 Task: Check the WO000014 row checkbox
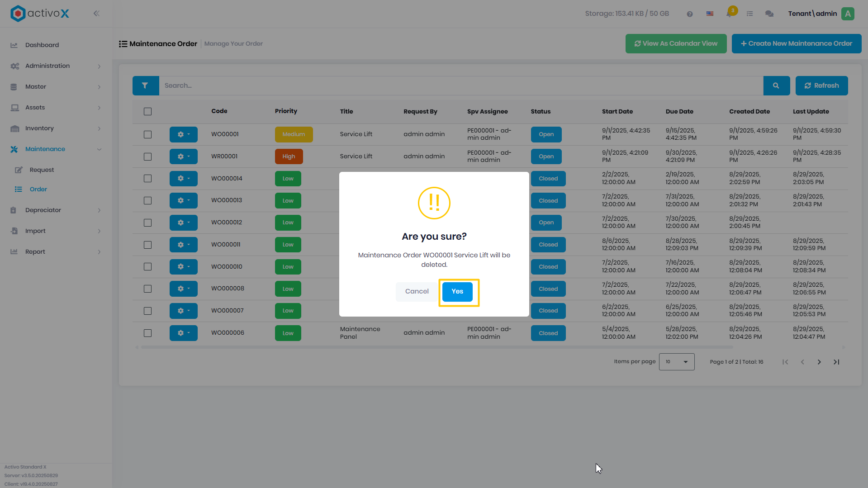tap(147, 179)
